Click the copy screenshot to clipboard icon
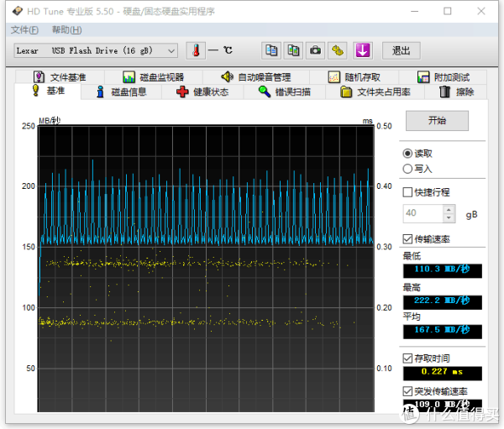The width and height of the screenshot is (504, 429). [293, 50]
